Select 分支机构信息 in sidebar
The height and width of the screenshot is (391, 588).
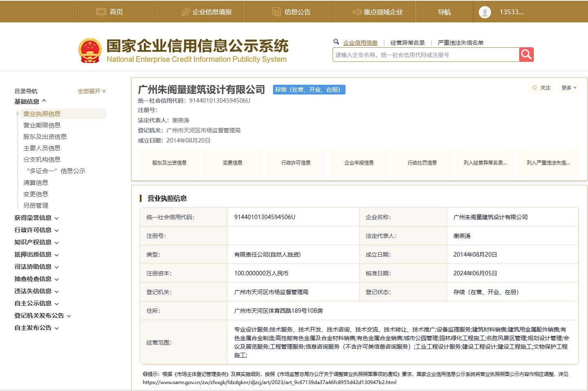point(42,159)
